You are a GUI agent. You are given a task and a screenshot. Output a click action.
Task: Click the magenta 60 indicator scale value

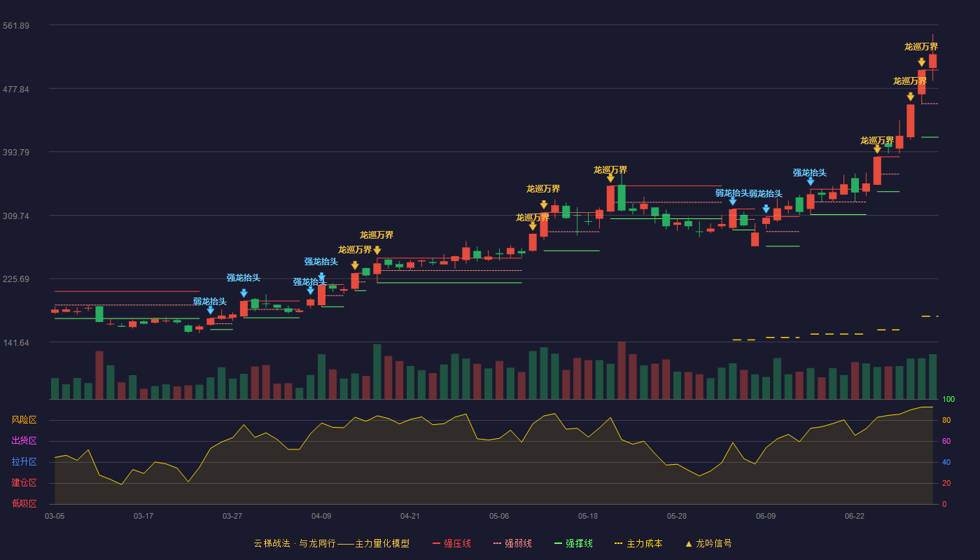946,441
